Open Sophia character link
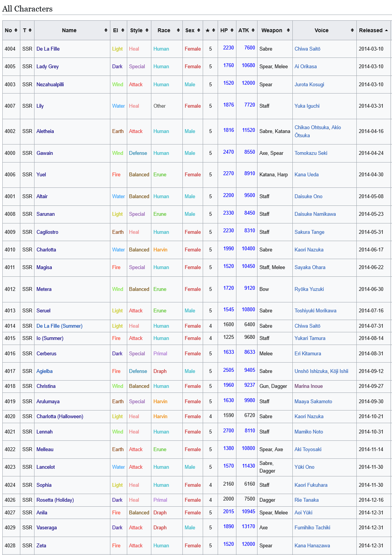 (x=44, y=485)
